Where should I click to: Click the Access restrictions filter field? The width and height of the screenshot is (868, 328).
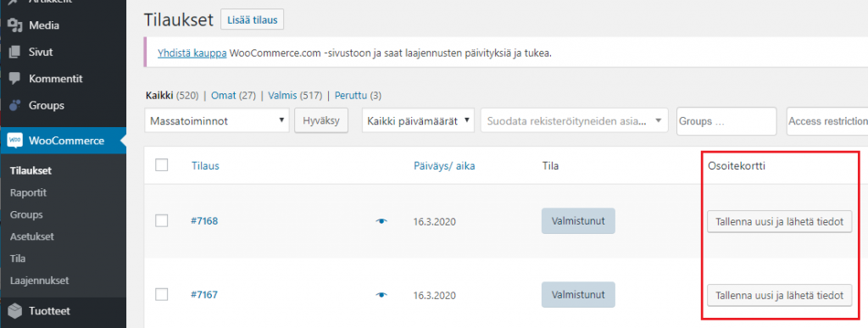pos(827,121)
